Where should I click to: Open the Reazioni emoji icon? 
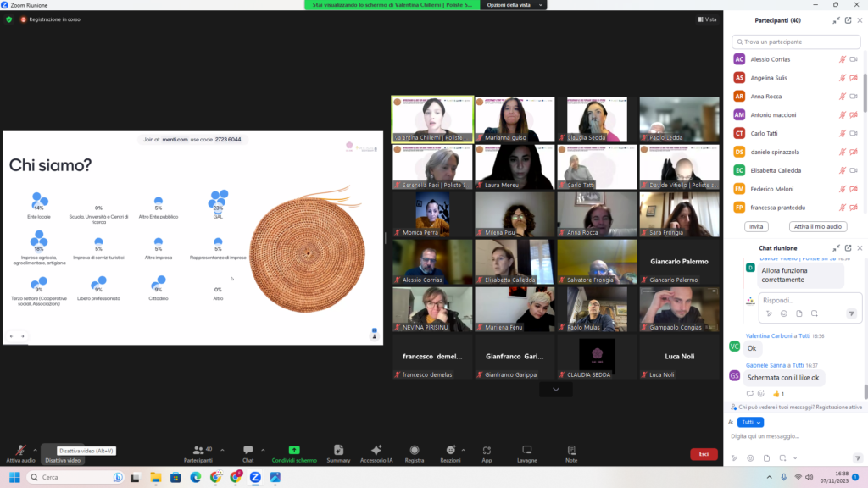point(451,451)
